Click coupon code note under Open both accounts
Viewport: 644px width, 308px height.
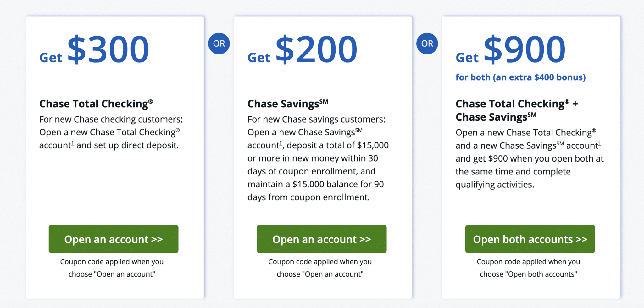[x=528, y=268]
